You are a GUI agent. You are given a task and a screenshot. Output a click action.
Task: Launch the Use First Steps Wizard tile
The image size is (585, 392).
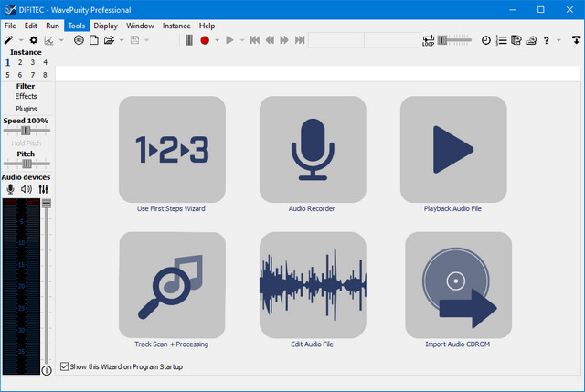click(172, 149)
